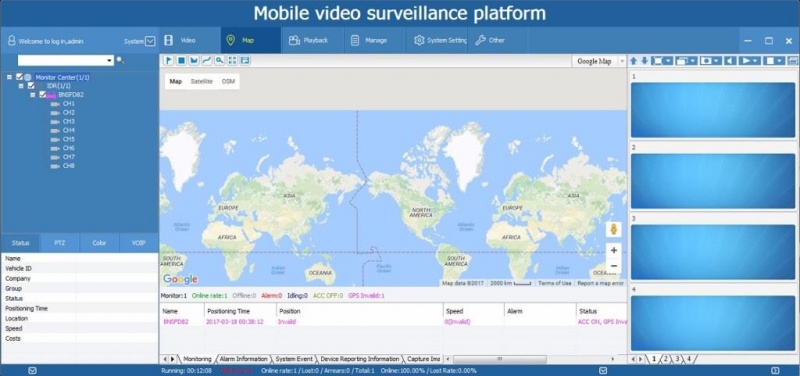Screen dimensions: 800x376
Task: Select the map search magnifier tool
Action: pyautogui.click(x=219, y=61)
